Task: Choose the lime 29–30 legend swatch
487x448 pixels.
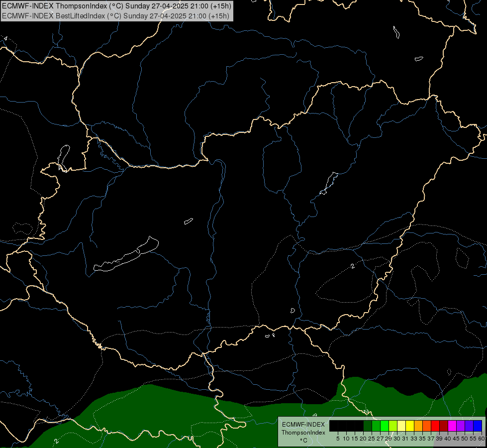Action: click(x=393, y=426)
